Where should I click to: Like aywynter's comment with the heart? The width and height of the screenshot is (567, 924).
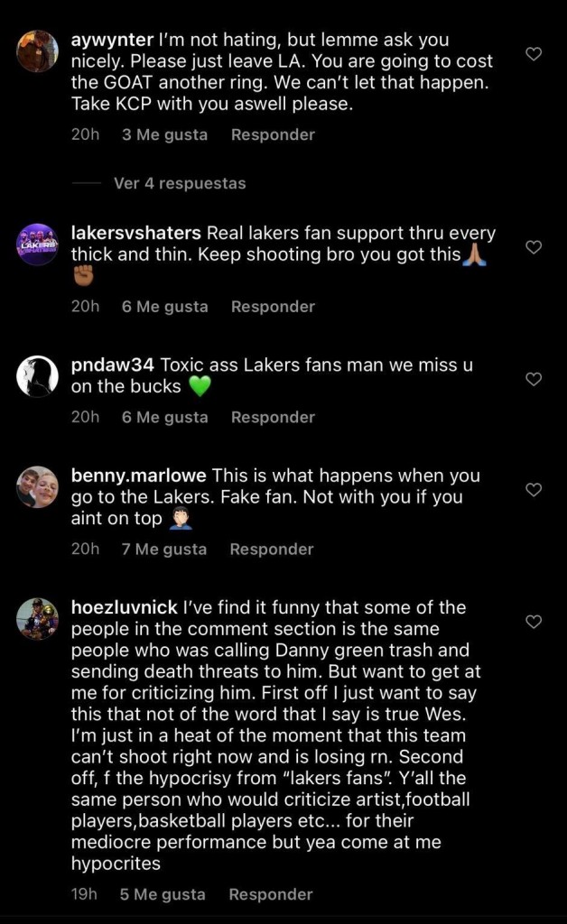point(534,54)
